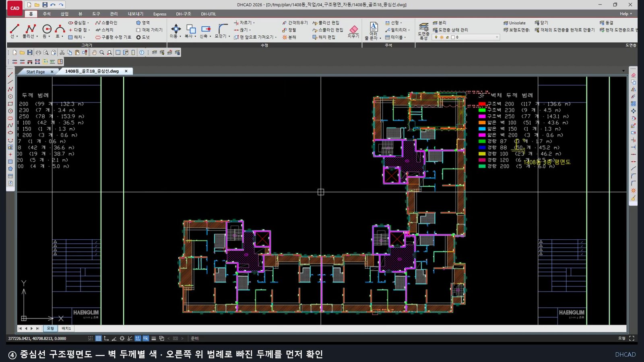Click the 스플라인 spline tool

[106, 23]
